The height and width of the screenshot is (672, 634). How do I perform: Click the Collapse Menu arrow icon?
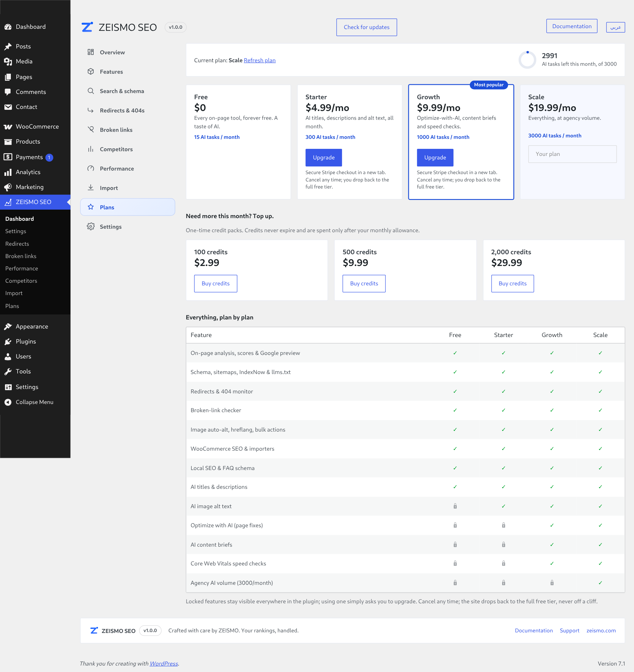coord(8,402)
